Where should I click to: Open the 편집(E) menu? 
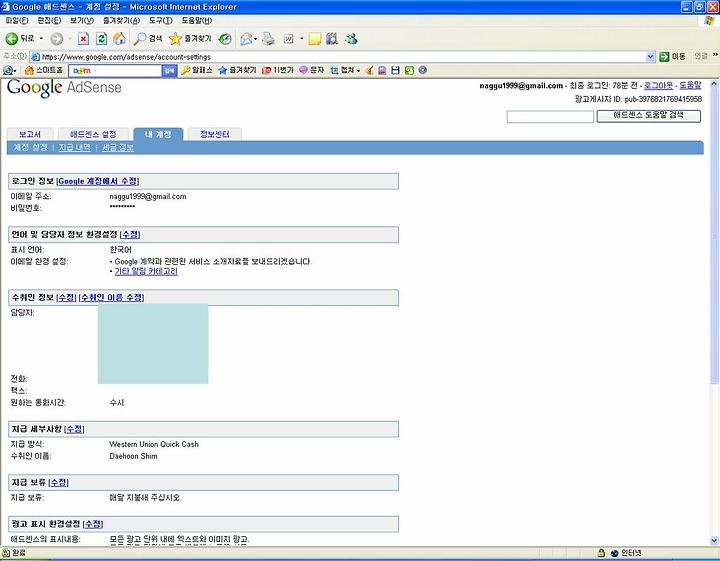tap(49, 20)
